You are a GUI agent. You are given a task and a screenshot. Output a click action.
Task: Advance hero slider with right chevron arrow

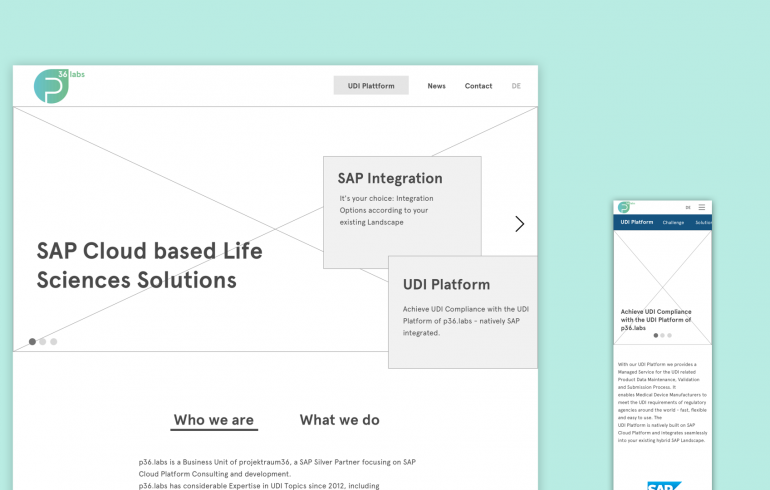pos(520,224)
